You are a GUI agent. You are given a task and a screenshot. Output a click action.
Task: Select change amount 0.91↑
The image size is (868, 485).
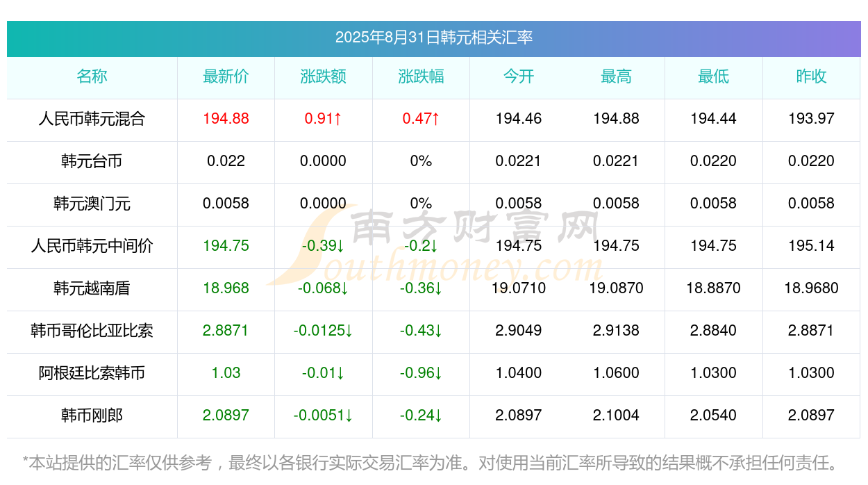click(324, 119)
